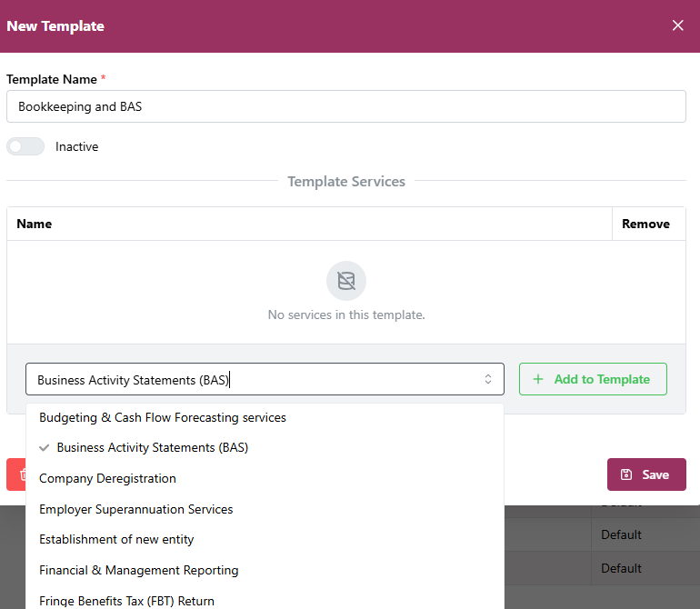Click the red delete trash button

[16, 474]
